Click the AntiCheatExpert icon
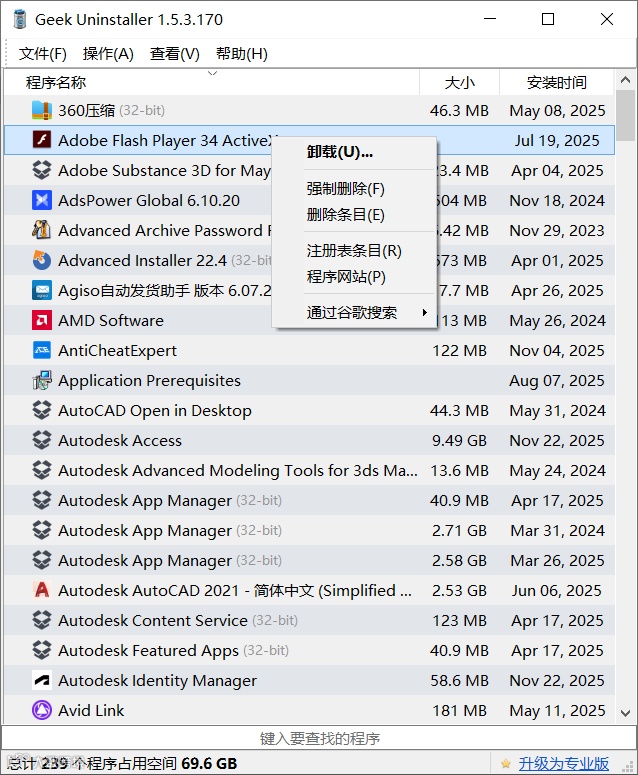Screen dimensions: 638x775 pos(42,350)
